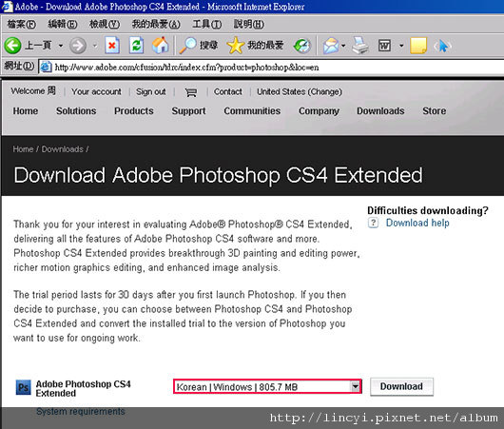Stop page loading with red X icon
Viewport: 504px width, 429px height.
(112, 46)
